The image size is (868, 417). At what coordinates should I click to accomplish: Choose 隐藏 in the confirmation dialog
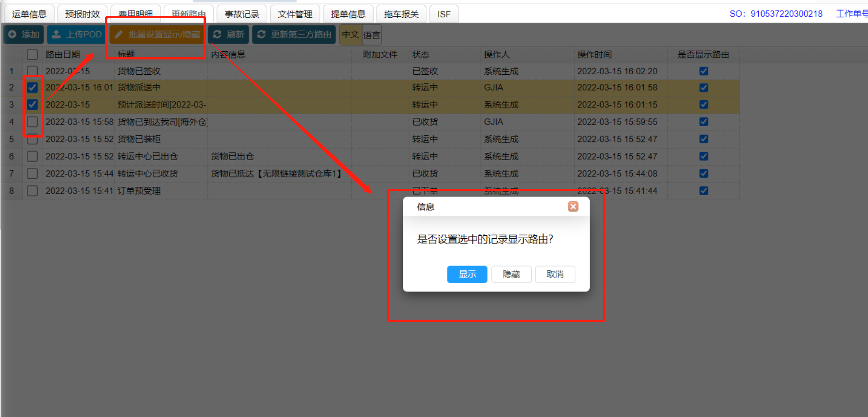pyautogui.click(x=511, y=274)
